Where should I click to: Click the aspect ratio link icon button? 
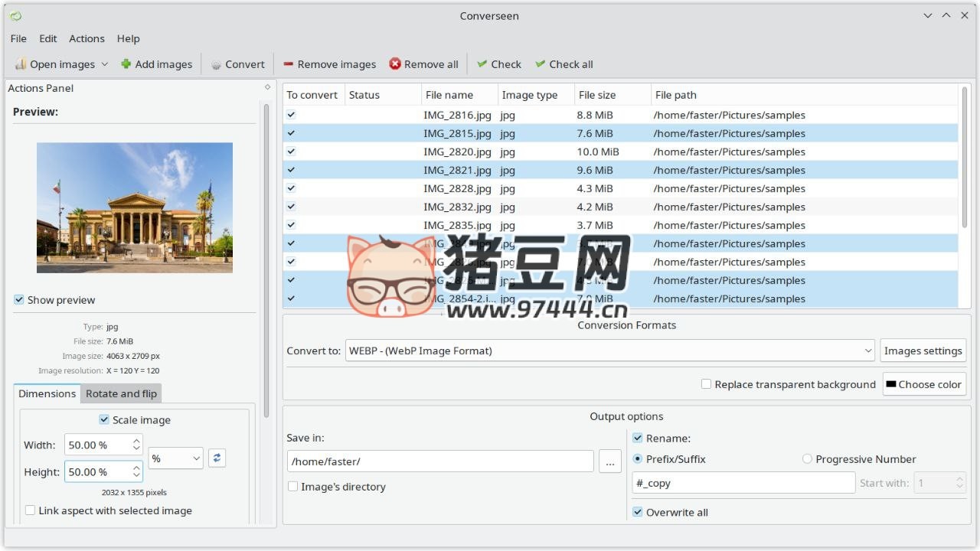coord(217,458)
